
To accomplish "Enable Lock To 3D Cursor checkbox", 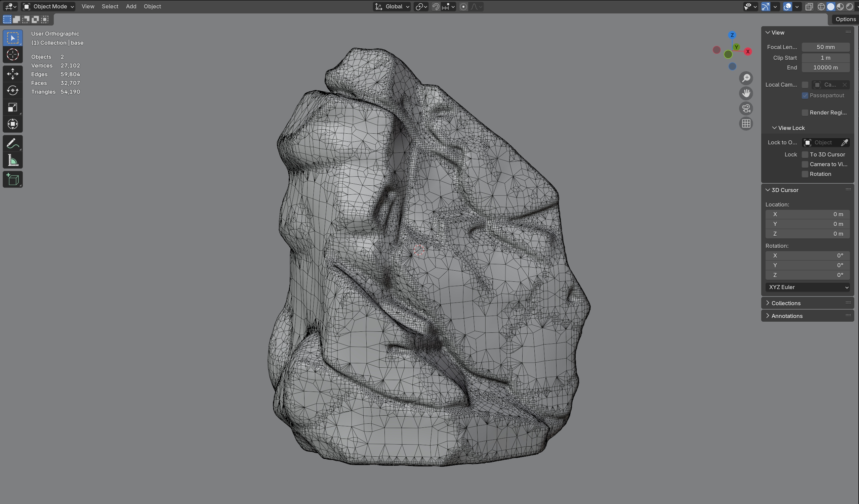I will point(805,154).
